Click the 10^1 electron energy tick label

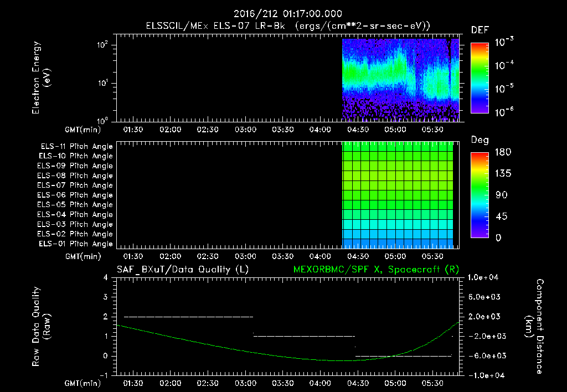tap(102, 83)
